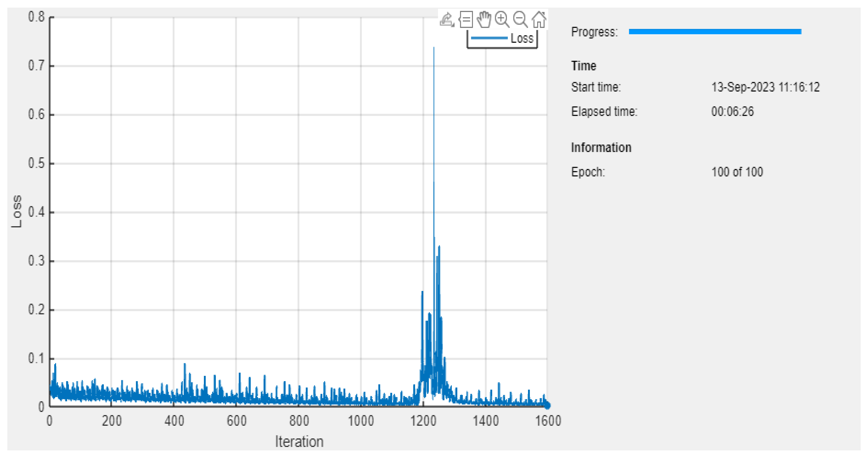Click the brush data export icon
Image resolution: width=868 pixels, height=458 pixels.
pyautogui.click(x=447, y=20)
